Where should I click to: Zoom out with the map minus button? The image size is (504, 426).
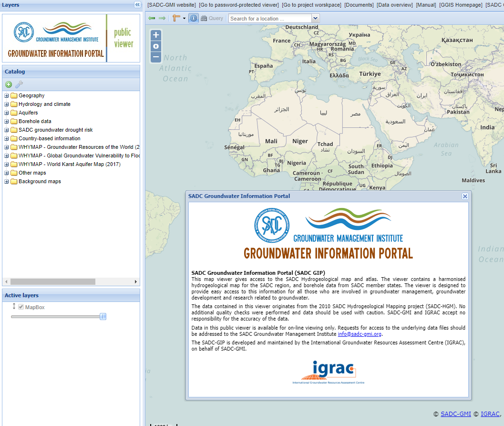(x=156, y=57)
